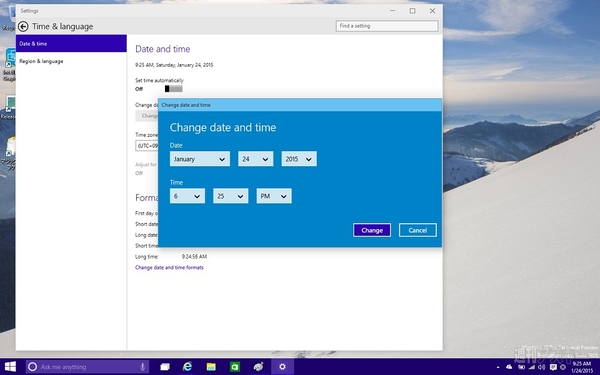Select Region & language in sidebar
This screenshot has height=375, width=600.
click(x=71, y=61)
